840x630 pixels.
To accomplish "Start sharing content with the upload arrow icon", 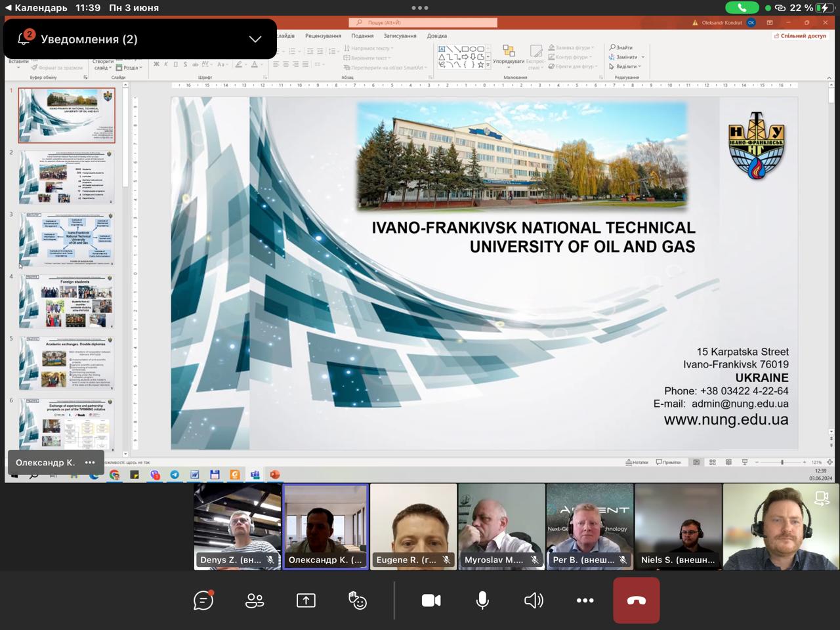I will tap(306, 600).
